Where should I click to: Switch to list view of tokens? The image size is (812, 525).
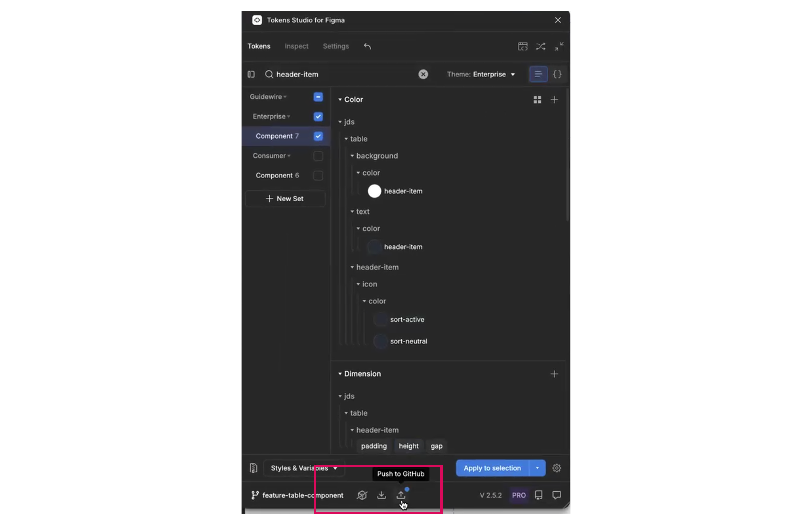pos(538,74)
